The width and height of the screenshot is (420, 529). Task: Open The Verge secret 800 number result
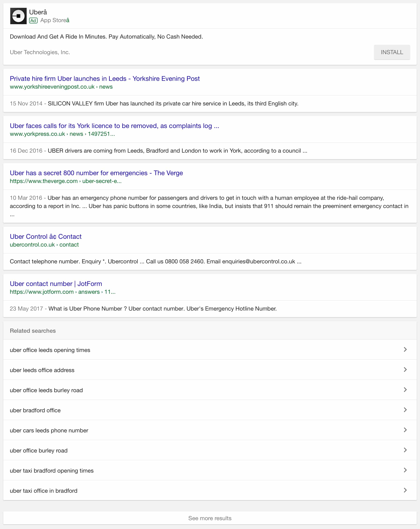pyautogui.click(x=96, y=173)
